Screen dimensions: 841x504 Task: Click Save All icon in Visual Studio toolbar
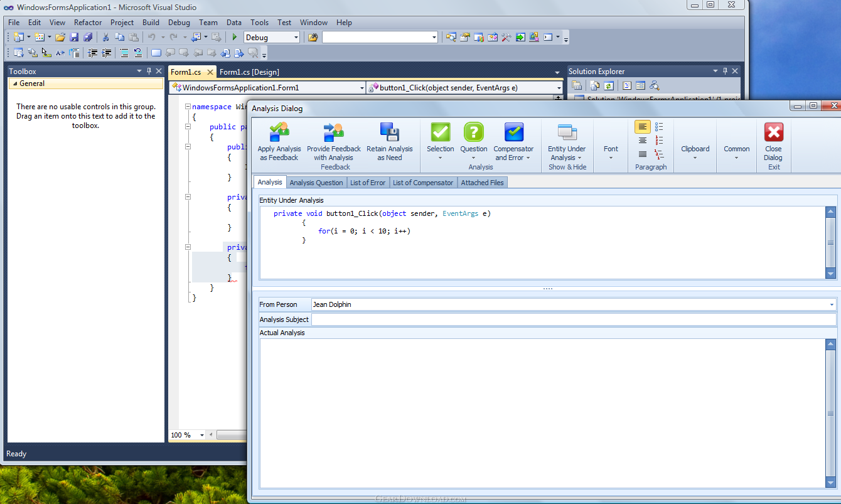(88, 38)
